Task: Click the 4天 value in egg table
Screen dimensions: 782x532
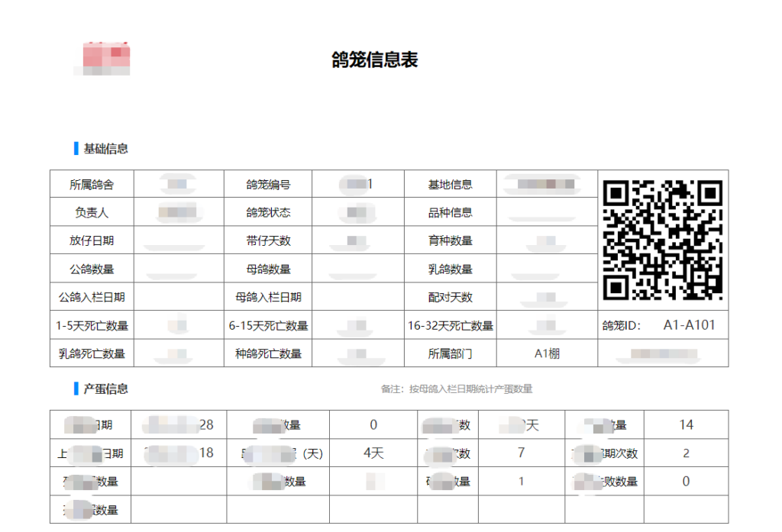Action: point(373,453)
